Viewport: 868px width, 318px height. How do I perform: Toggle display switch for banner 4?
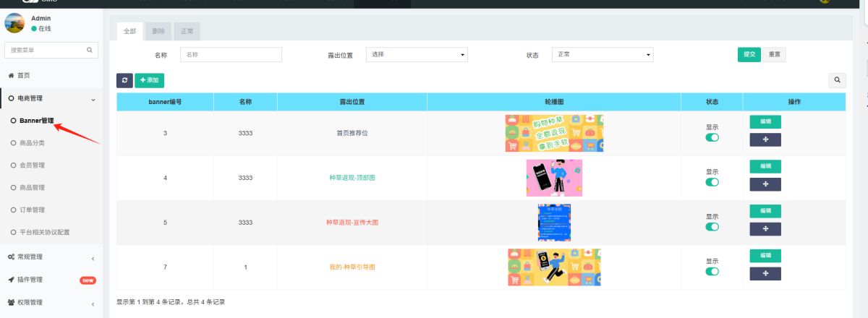coord(712,182)
